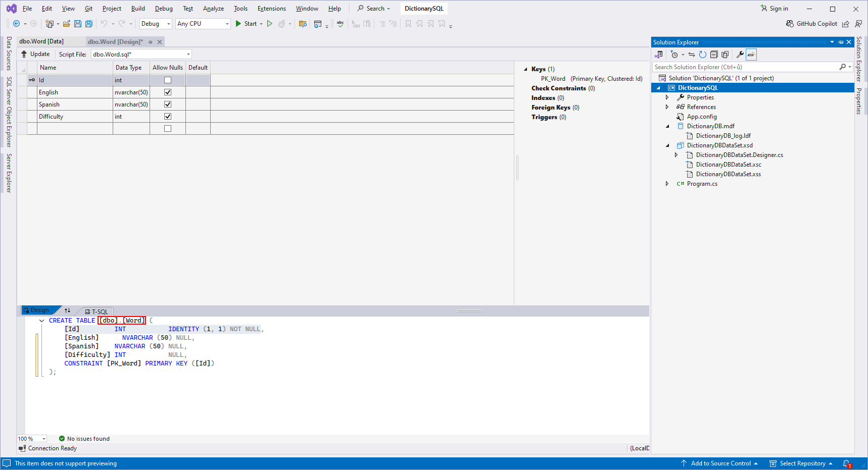
Task: Click the Show All Files icon
Action: [725, 55]
